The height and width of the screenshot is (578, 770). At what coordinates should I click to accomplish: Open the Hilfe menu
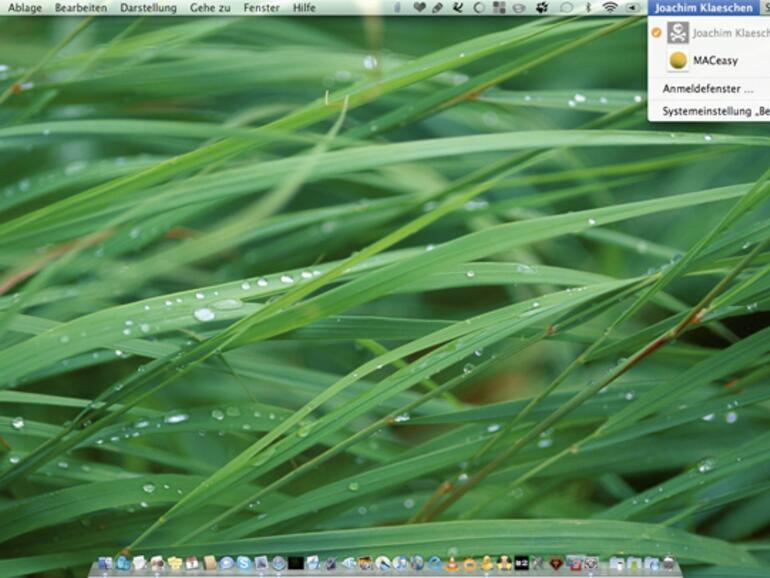(304, 8)
